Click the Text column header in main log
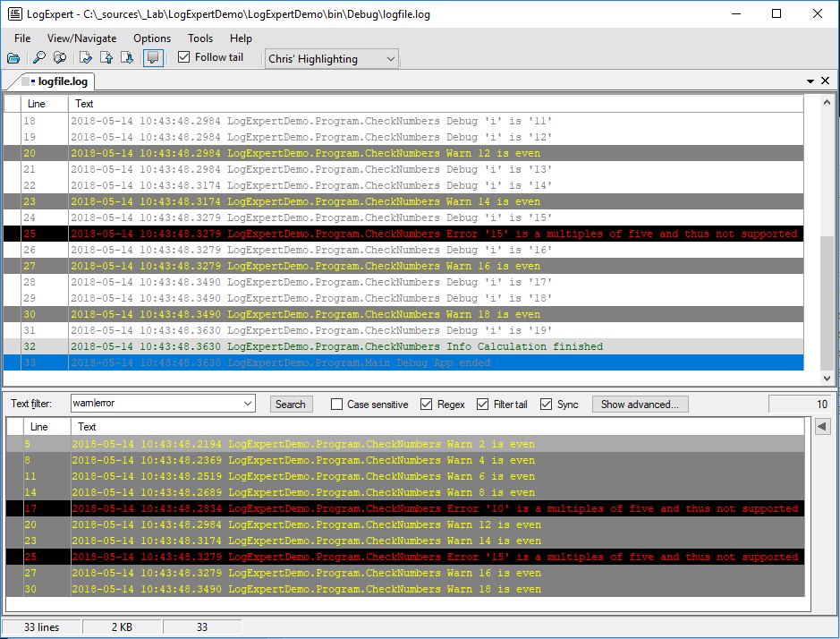Image resolution: width=840 pixels, height=639 pixels. point(436,104)
